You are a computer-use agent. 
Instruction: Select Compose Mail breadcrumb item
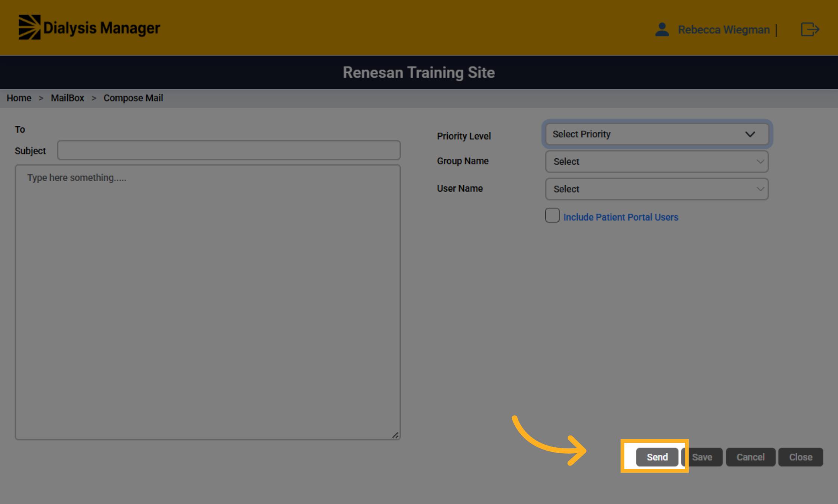click(133, 98)
